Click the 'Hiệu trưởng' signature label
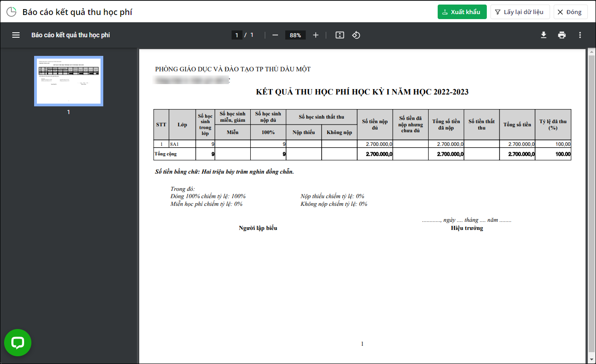 click(x=467, y=228)
